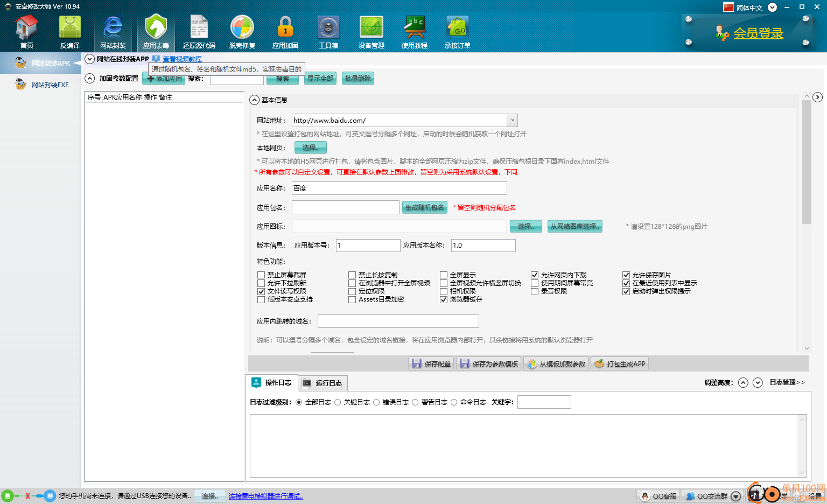Uncheck 允许网页内下载 checkbox
The height and width of the screenshot is (504, 827).
[535, 275]
